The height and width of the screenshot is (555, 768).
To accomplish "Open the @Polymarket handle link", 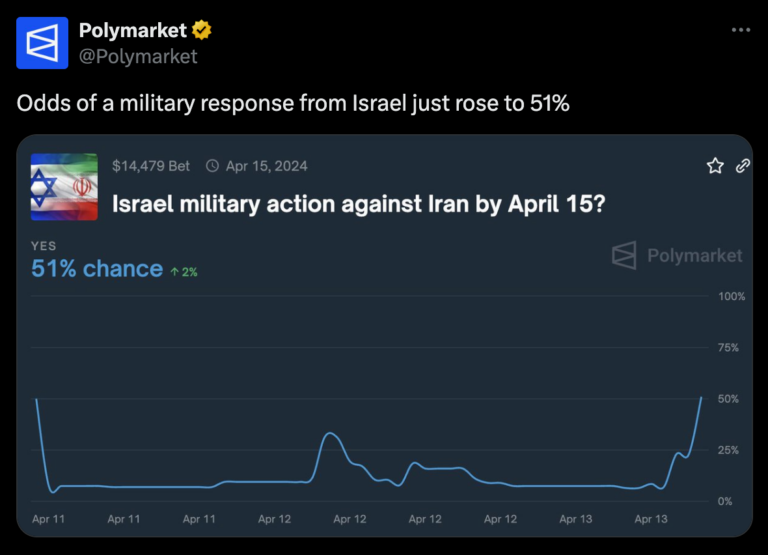I will [138, 56].
